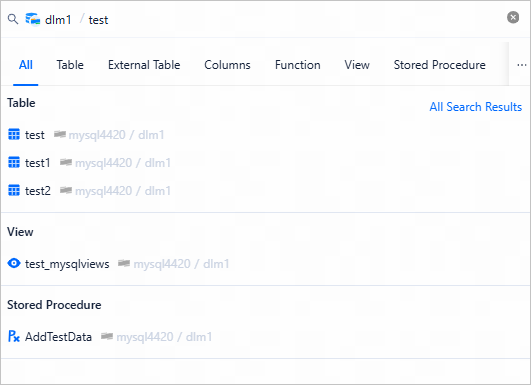This screenshot has width=531, height=385.
Task: Select the All tab
Action: [x=26, y=65]
